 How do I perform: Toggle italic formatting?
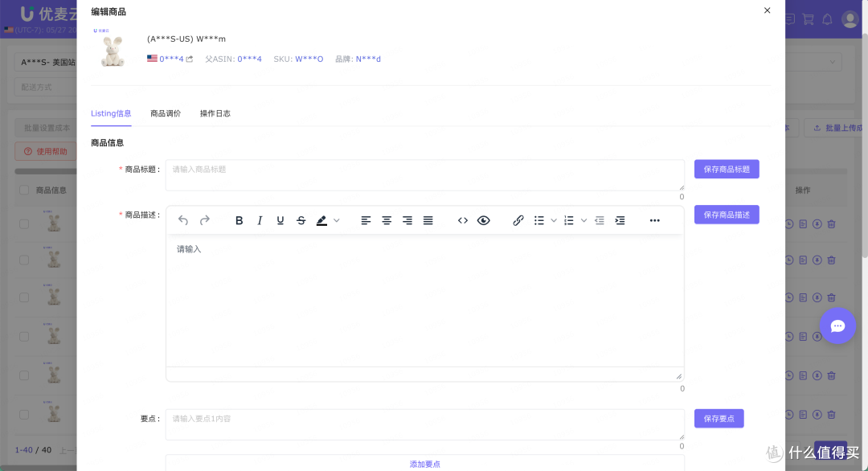click(x=260, y=220)
